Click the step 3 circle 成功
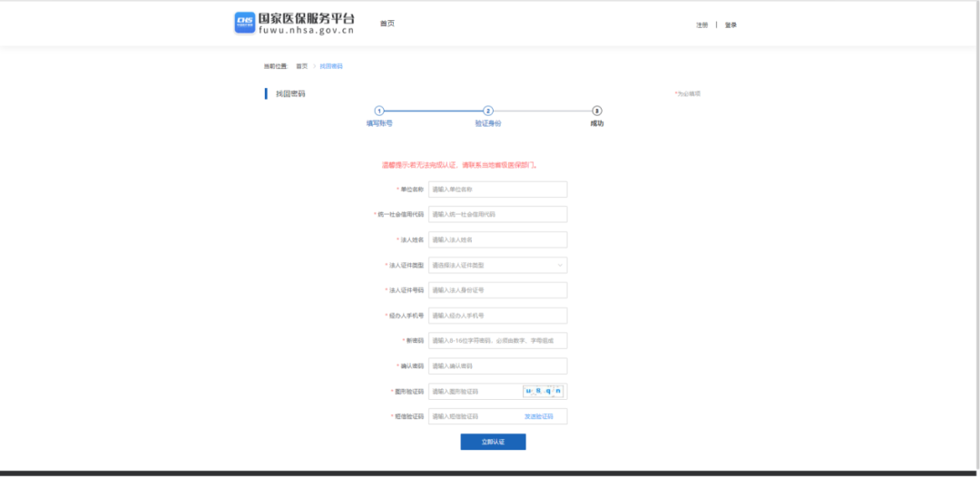This screenshot has height=477, width=980. (597, 111)
